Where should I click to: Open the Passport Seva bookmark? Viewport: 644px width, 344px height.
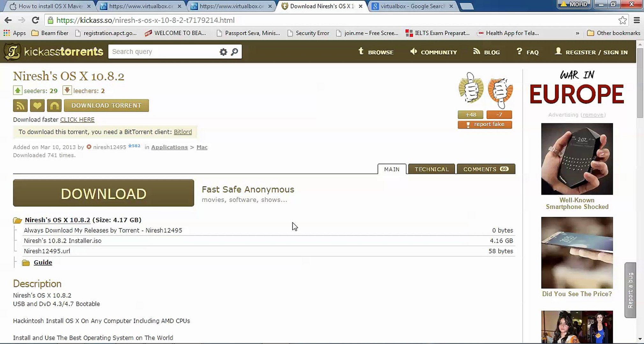(248, 33)
